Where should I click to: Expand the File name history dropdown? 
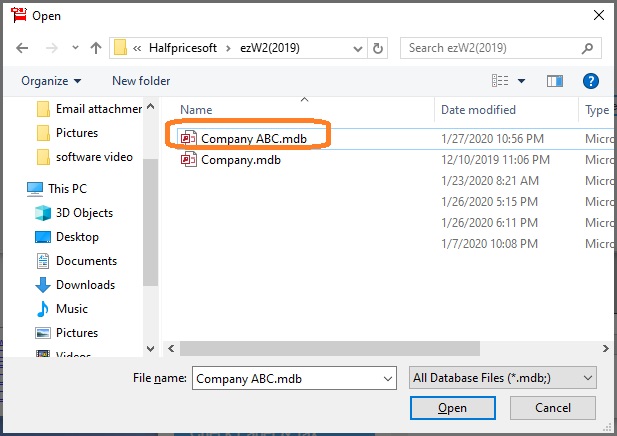click(387, 378)
